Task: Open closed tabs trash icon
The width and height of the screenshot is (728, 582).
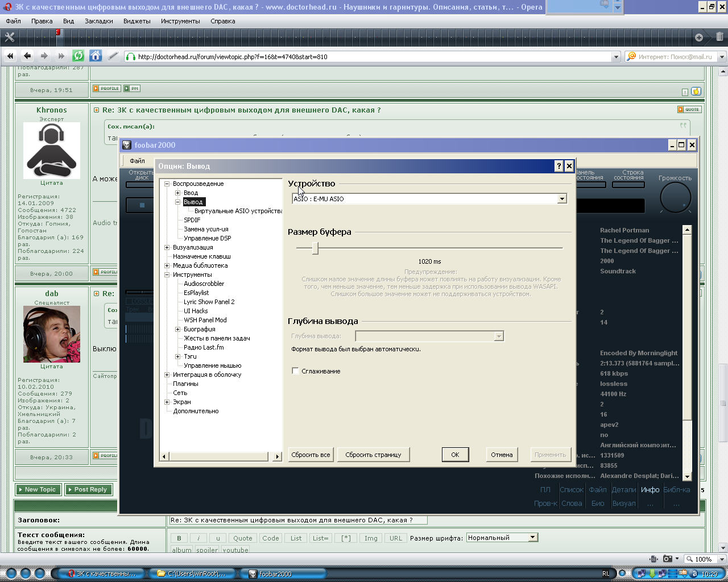Action: (x=720, y=37)
